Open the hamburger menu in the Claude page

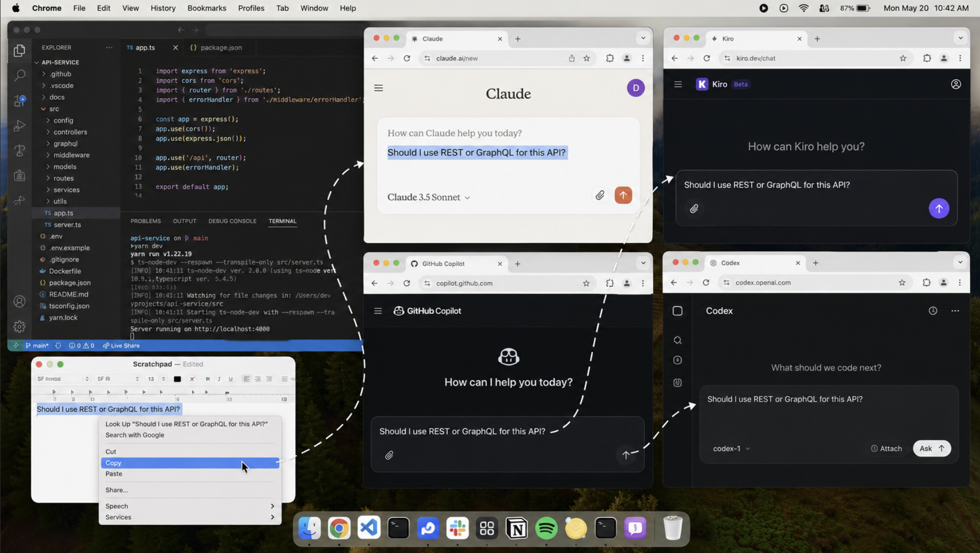(379, 88)
